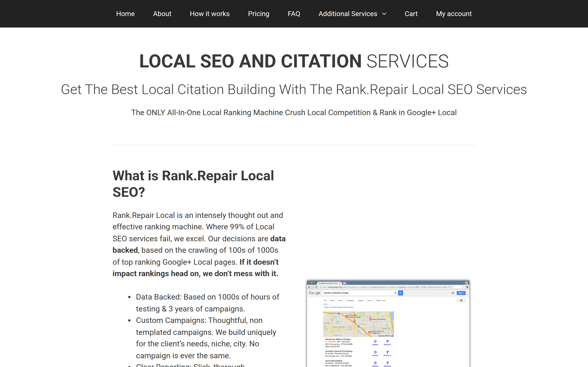Click the printer icon in the browser corner
This screenshot has width=588, height=367.
466,283
